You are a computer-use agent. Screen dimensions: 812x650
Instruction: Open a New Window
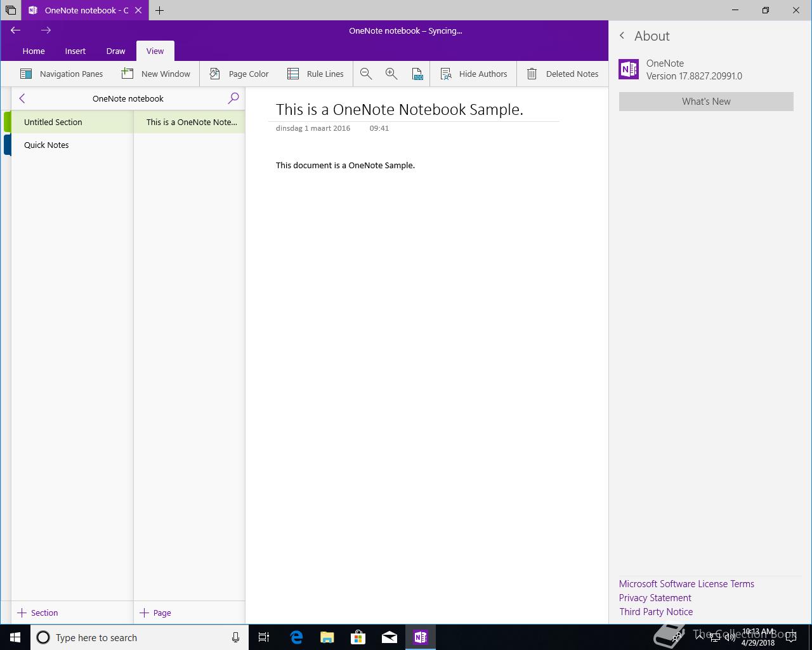tap(156, 74)
